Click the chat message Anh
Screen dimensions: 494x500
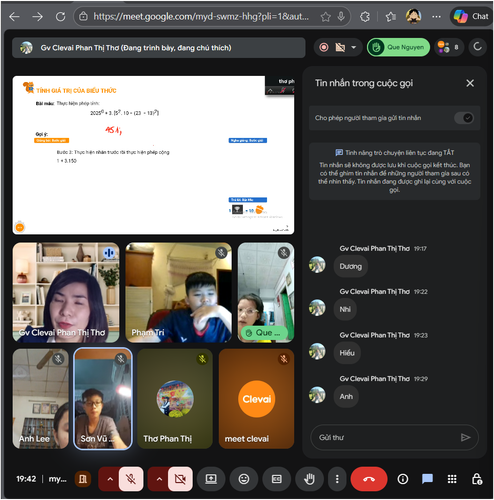pyautogui.click(x=346, y=396)
